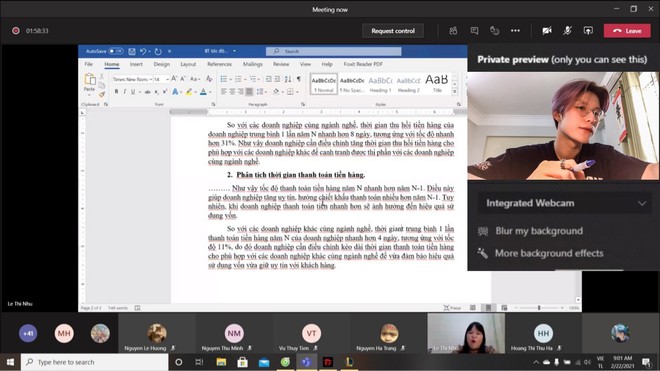Viewport: 660px width, 371px height.
Task: Apply Italic formatting
Action: [x=125, y=92]
